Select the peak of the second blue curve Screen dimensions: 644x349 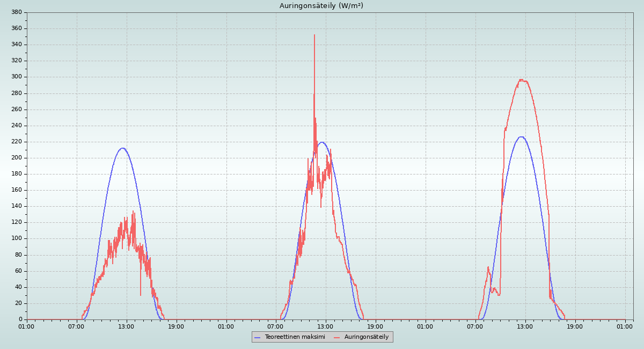pos(321,142)
